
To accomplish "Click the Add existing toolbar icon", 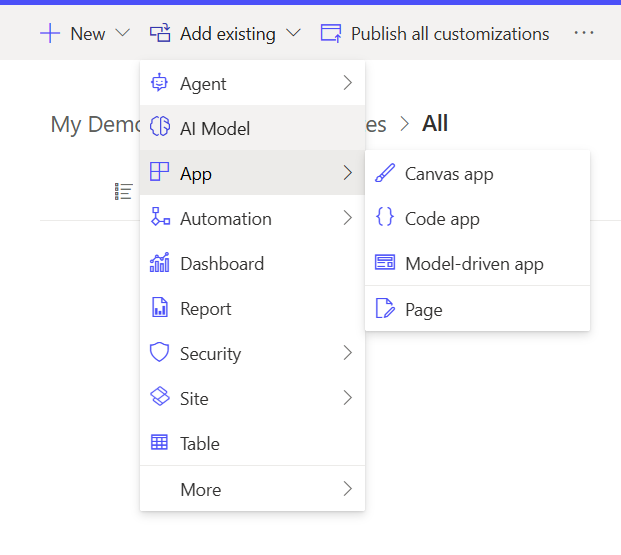I will 160,33.
